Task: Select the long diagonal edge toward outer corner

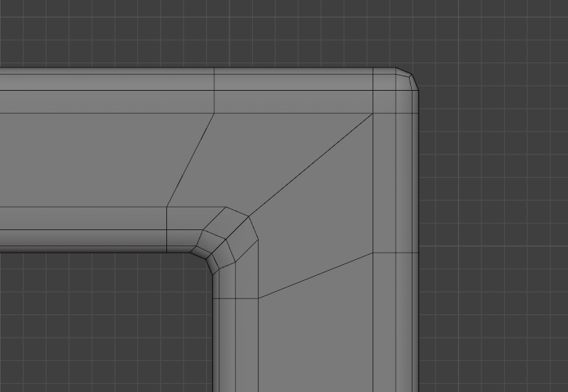Action: pyautogui.click(x=311, y=165)
